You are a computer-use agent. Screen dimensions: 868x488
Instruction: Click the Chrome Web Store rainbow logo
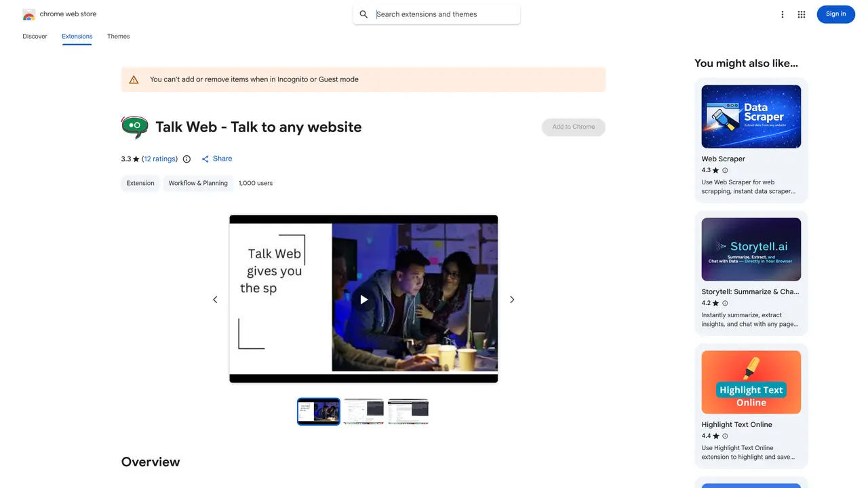pyautogui.click(x=28, y=14)
